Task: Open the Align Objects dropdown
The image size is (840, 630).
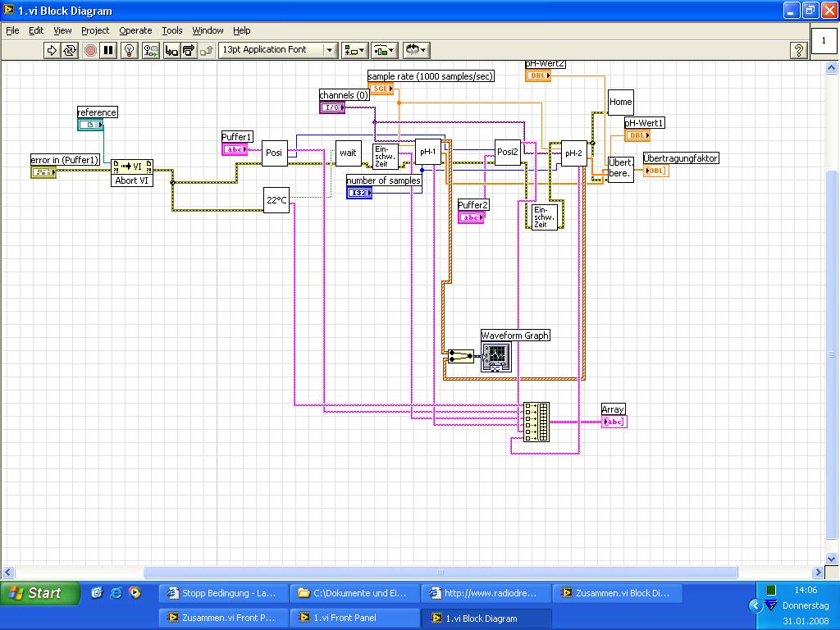Action: pyautogui.click(x=354, y=50)
